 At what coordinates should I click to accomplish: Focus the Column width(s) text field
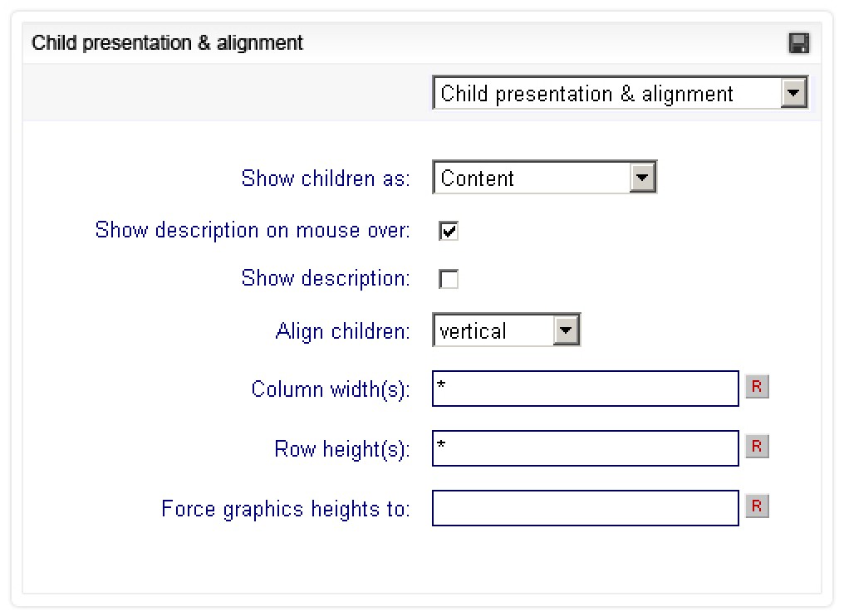coord(585,389)
